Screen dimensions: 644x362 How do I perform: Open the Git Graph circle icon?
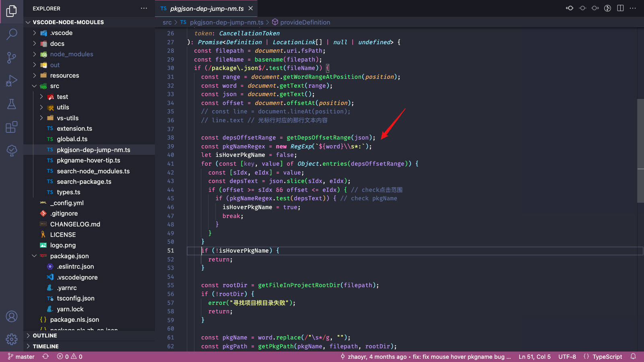pos(607,8)
